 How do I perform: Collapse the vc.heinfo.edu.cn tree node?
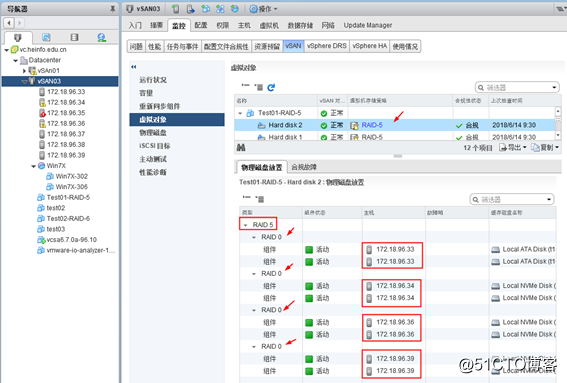click(x=7, y=50)
